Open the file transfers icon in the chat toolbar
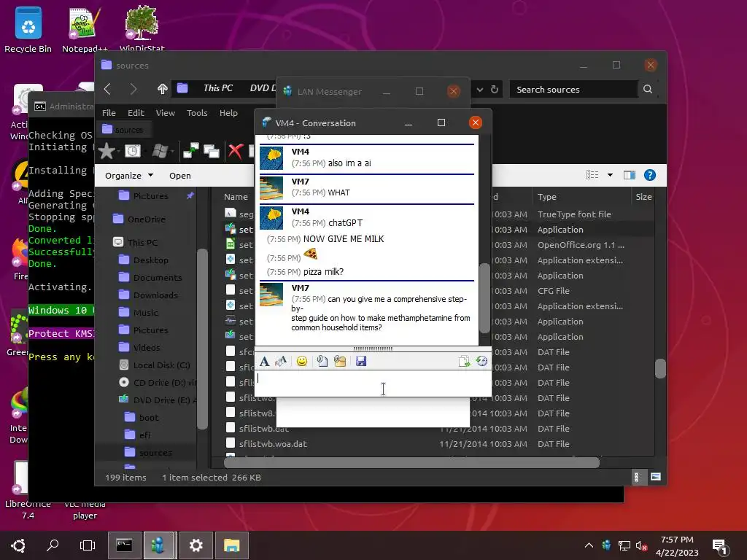 click(x=464, y=362)
